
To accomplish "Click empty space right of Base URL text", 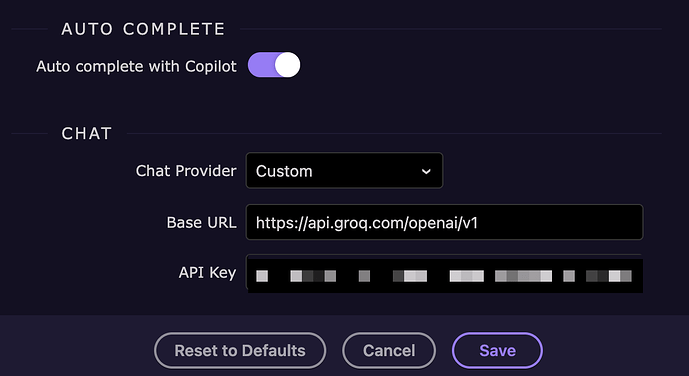I will [x=558, y=222].
